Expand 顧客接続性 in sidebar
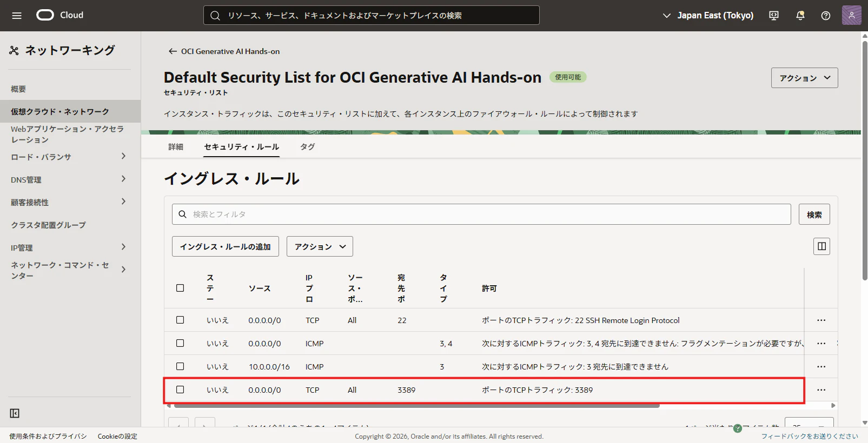868x443 pixels. click(123, 202)
